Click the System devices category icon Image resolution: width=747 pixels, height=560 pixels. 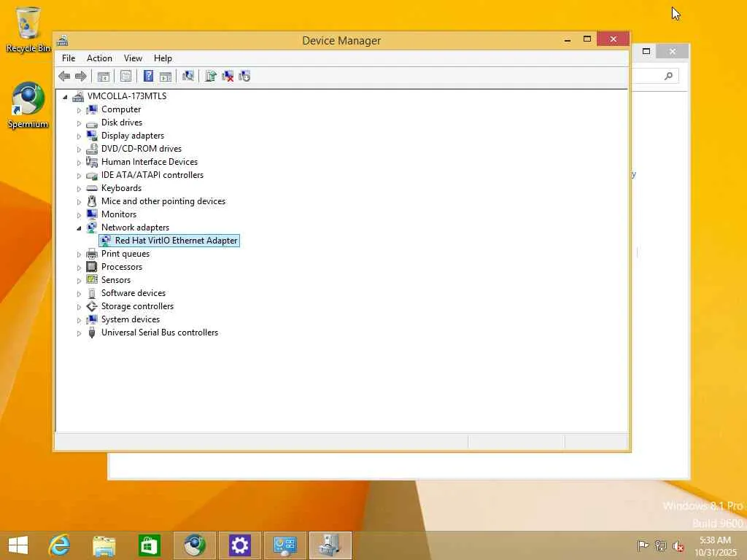click(x=92, y=319)
